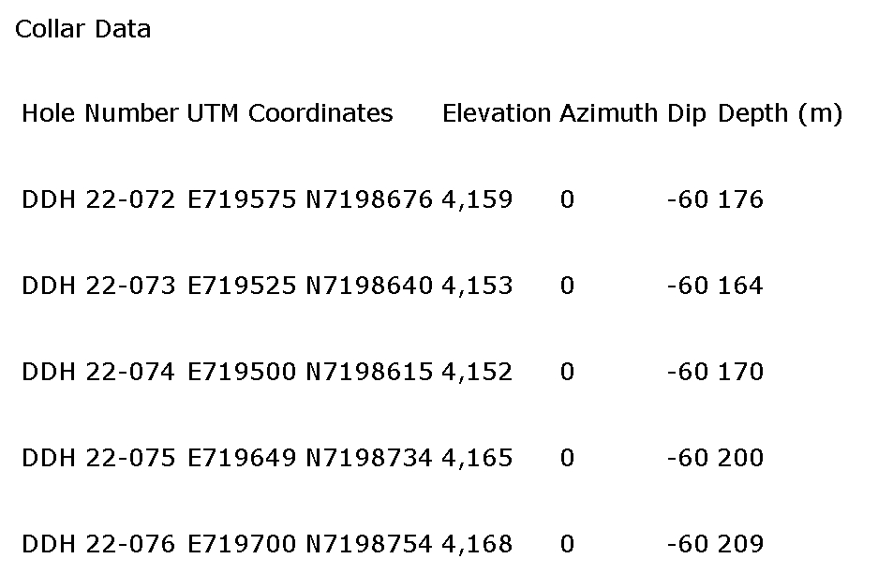Select hole number DDH 22-074
The height and width of the screenshot is (588, 878).
[x=97, y=372]
